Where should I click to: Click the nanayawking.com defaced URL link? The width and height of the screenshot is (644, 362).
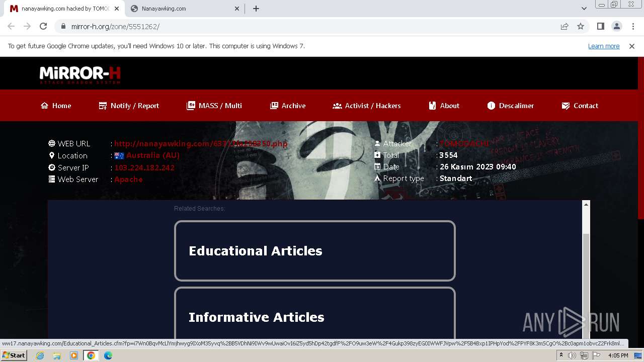201,143
